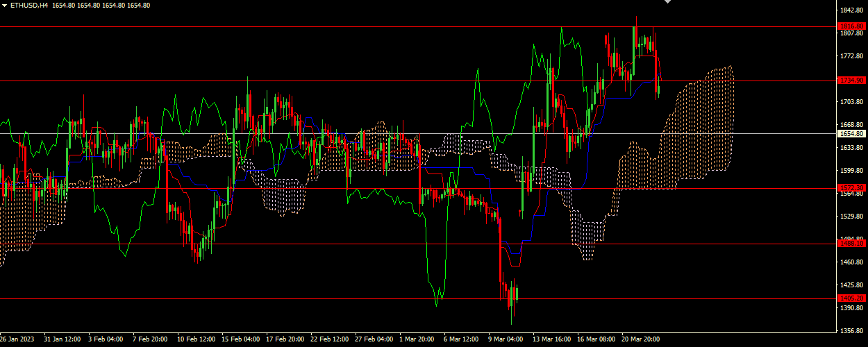Click the 26 Jan 2023 time label

click(x=17, y=340)
